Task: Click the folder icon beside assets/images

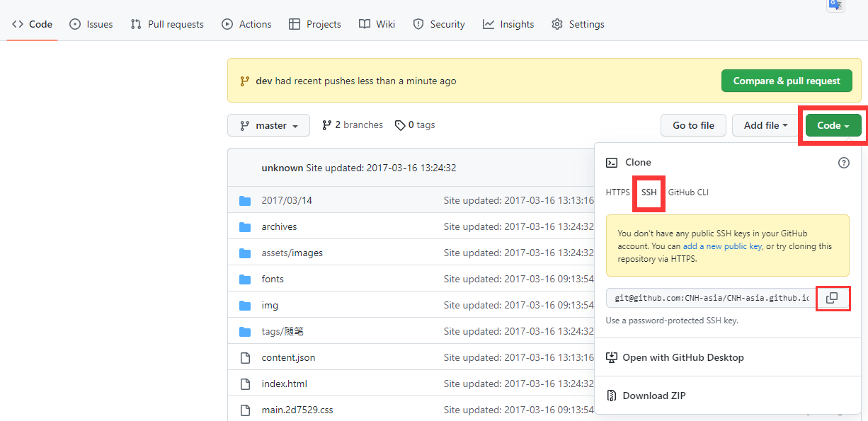Action: [245, 253]
